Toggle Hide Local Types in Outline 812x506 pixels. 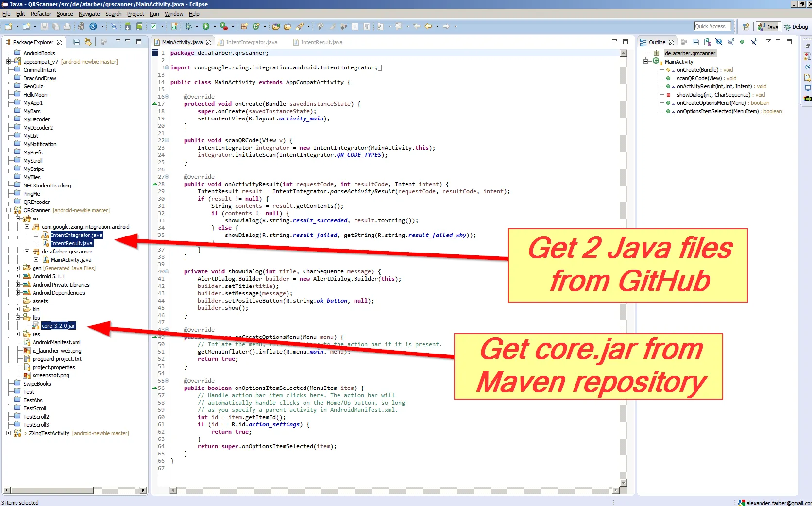754,42
